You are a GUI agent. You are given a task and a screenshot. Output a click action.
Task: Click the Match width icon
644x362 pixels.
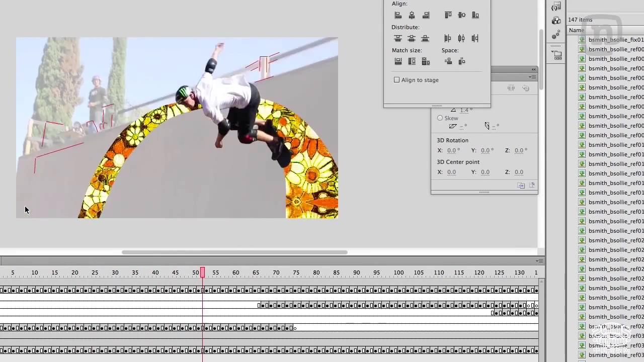pyautogui.click(x=398, y=61)
